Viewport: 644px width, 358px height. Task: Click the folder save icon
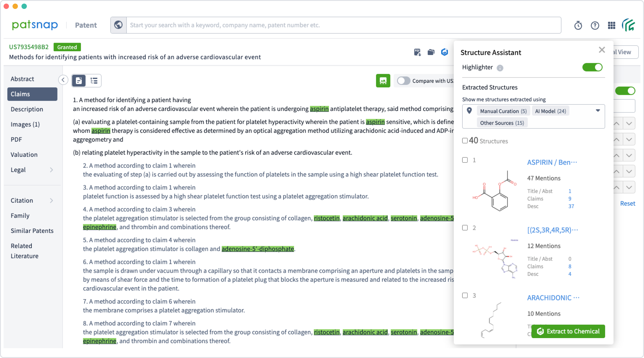click(x=431, y=52)
